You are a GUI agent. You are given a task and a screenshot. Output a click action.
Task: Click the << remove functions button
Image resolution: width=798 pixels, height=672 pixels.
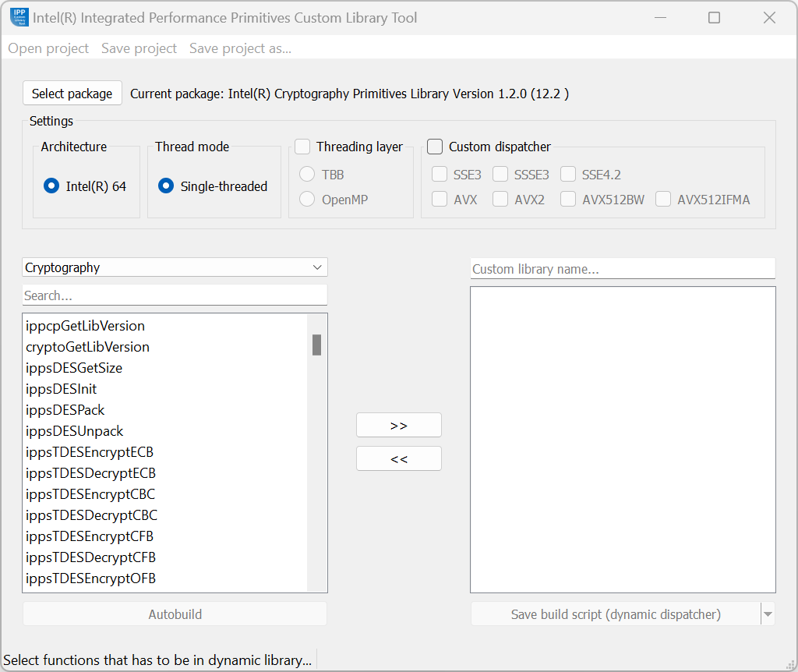click(398, 458)
